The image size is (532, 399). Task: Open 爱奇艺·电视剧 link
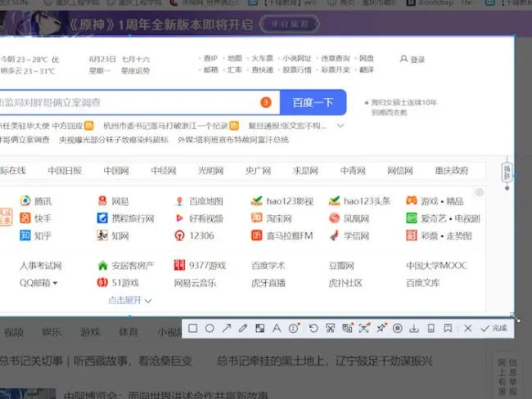pyautogui.click(x=451, y=218)
